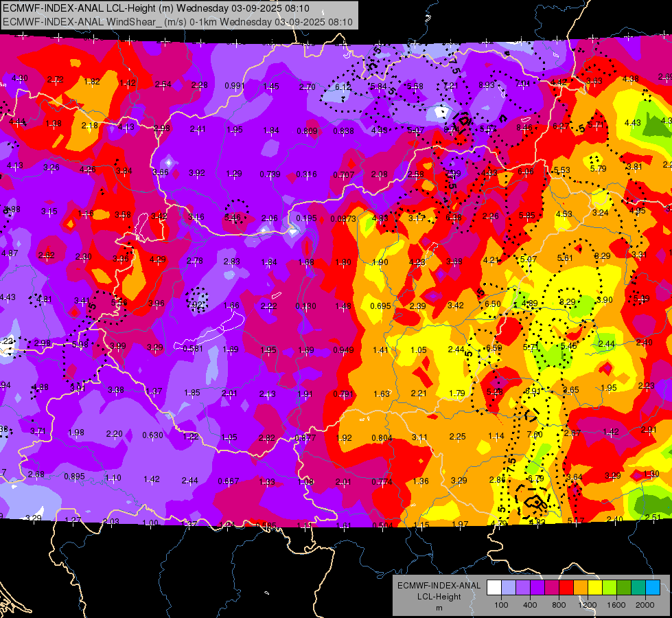Click the grid value 0.739

point(270,174)
